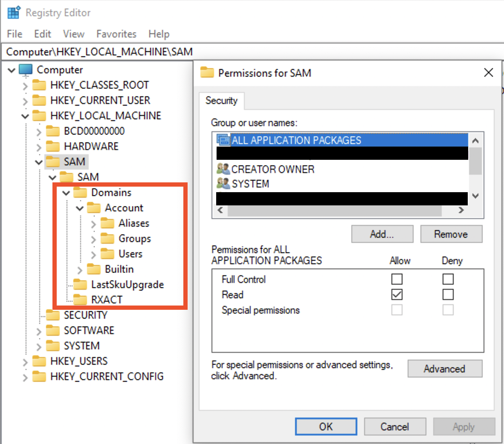This screenshot has height=444, width=504.
Task: Click the Aliases folder icon
Action: click(x=107, y=223)
